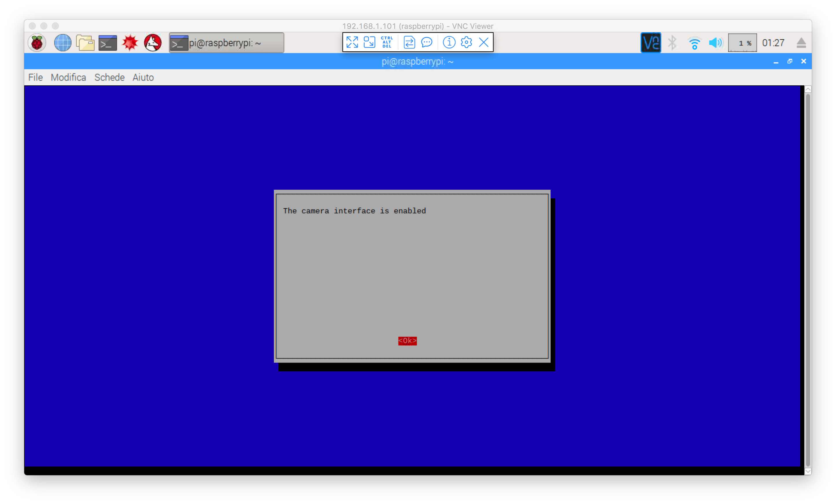Show VNC connection information icon
Viewport: 836px width, 504px height.
[x=449, y=42]
